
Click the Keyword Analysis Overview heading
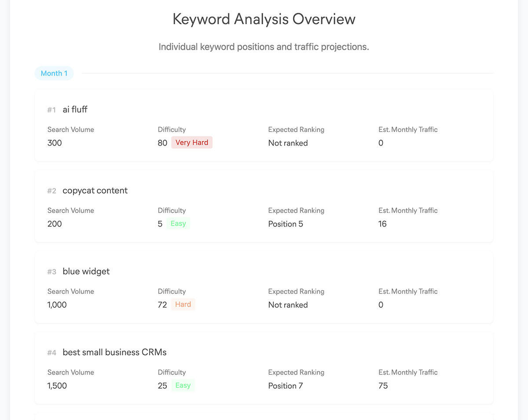(x=264, y=19)
